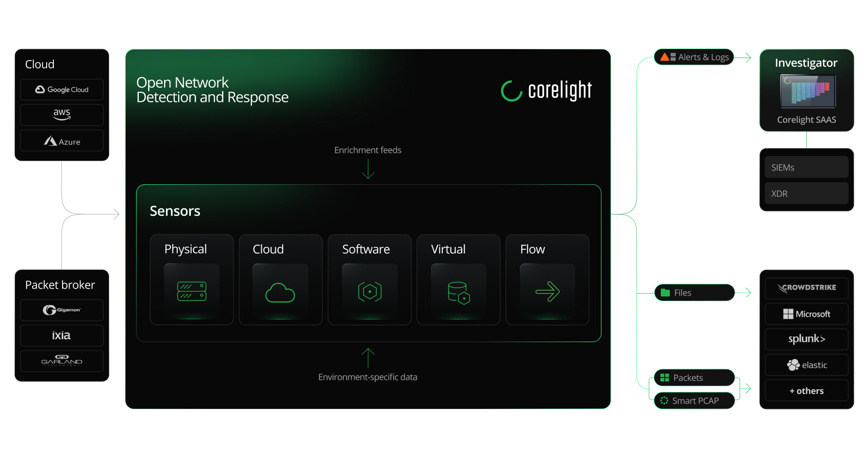Select Azure in the Cloud list
Screen dimensions: 868x458
[62, 141]
